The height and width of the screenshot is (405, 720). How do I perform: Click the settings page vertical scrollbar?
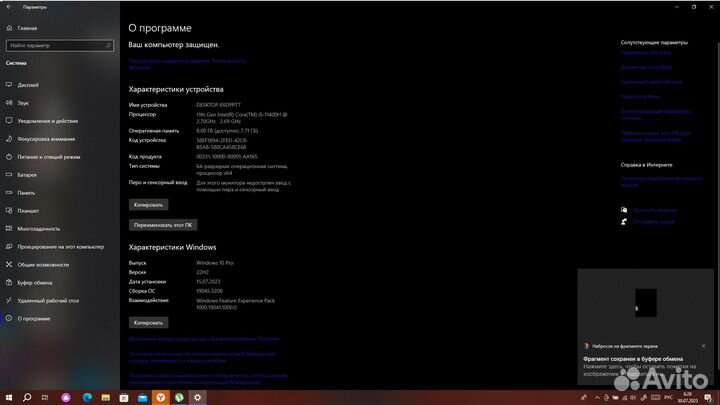(x=718, y=204)
